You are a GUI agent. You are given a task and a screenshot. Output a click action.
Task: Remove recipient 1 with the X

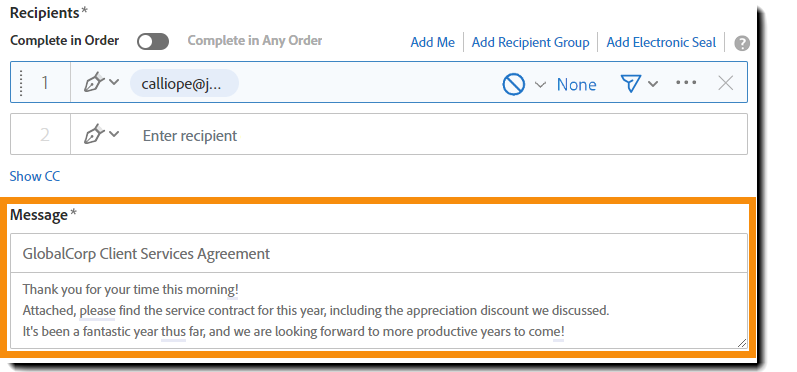(725, 83)
